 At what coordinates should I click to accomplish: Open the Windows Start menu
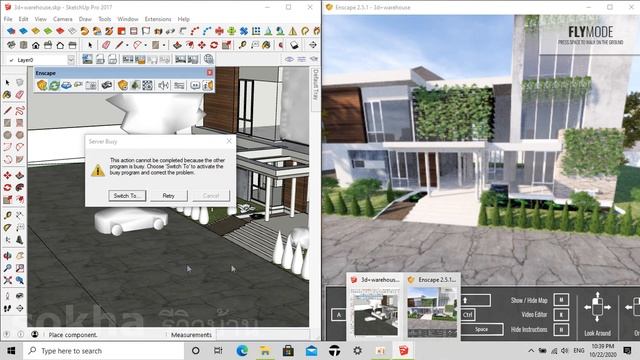click(11, 351)
